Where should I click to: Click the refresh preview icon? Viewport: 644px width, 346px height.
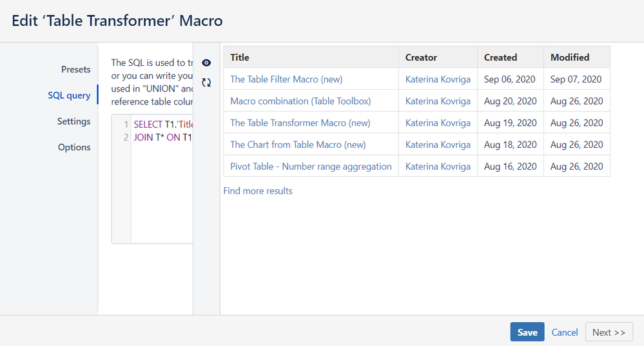tap(206, 83)
